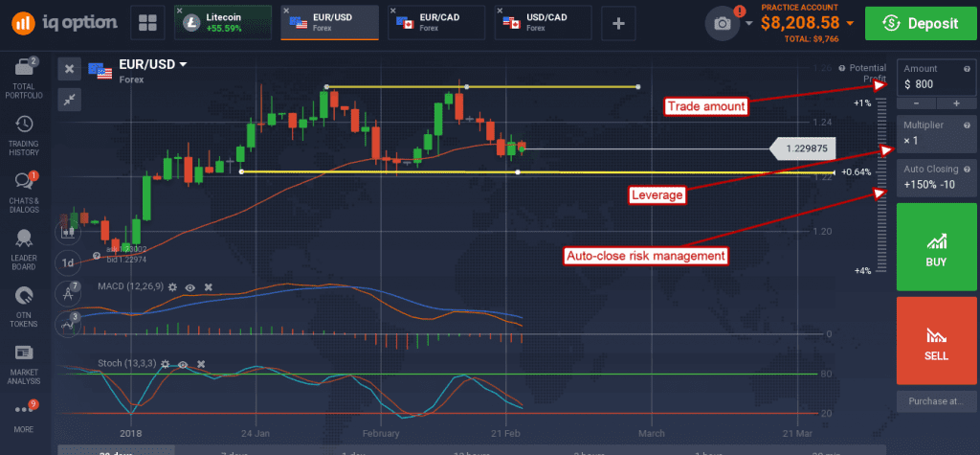Screen dimensions: 980x455
Task: Close the EUR/USD chart with the X button
Action: pos(69,69)
